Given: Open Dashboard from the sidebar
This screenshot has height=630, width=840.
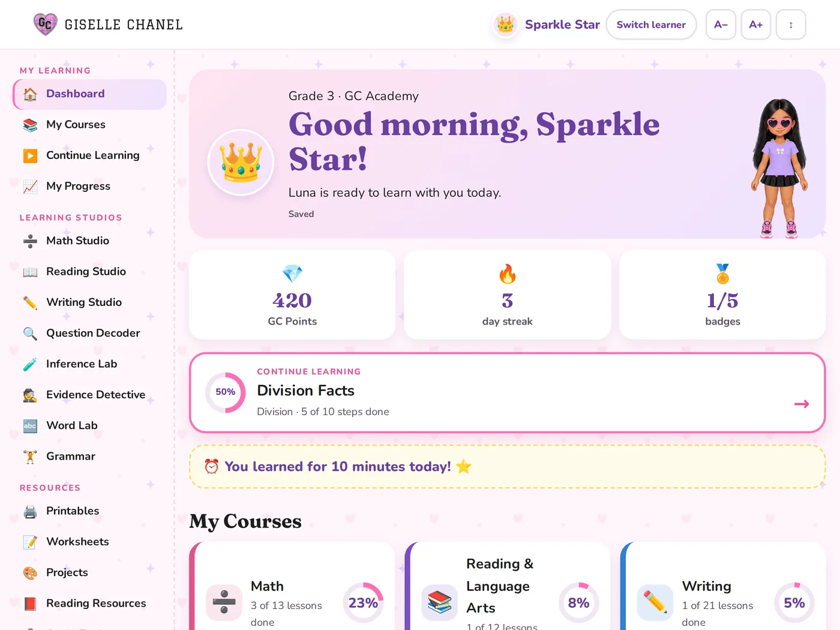Looking at the screenshot, I should [90, 94].
